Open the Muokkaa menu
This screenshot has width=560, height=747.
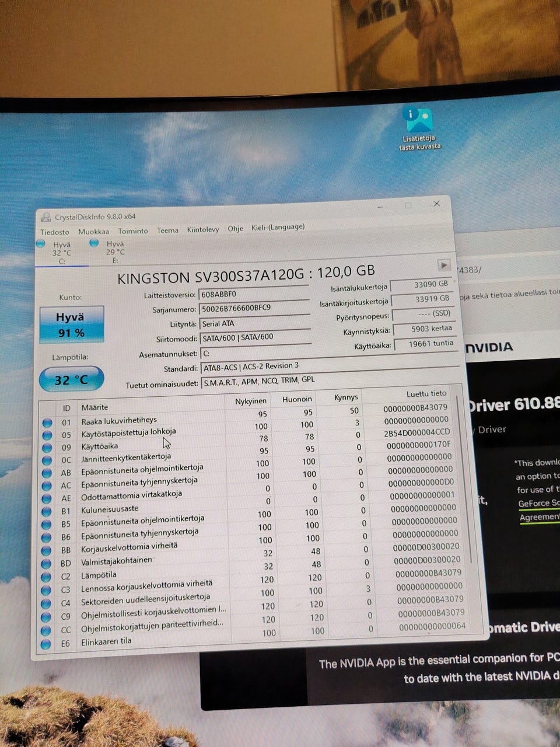click(x=93, y=232)
